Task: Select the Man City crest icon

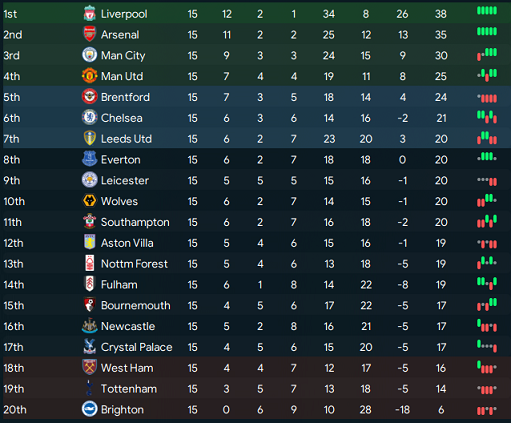Action: point(89,55)
